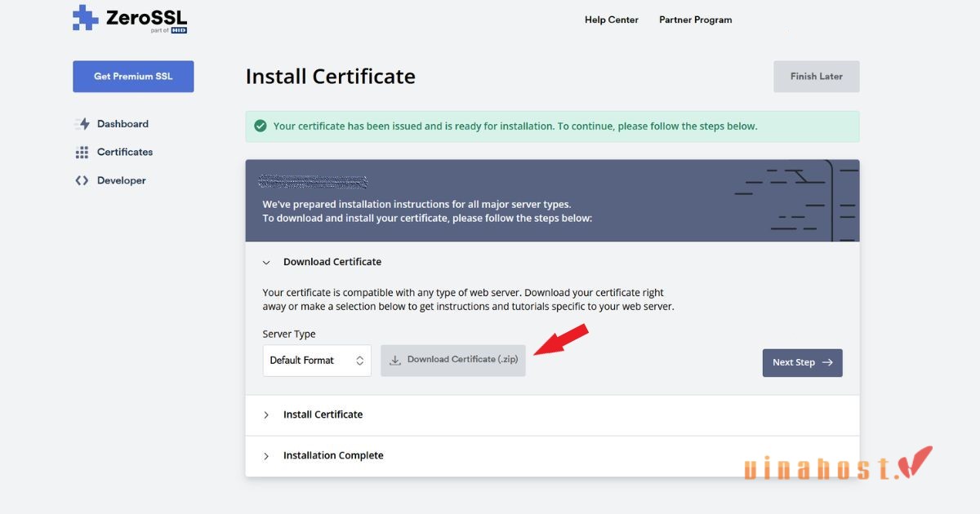This screenshot has height=514, width=980.
Task: Open Help Center
Action: 611,20
